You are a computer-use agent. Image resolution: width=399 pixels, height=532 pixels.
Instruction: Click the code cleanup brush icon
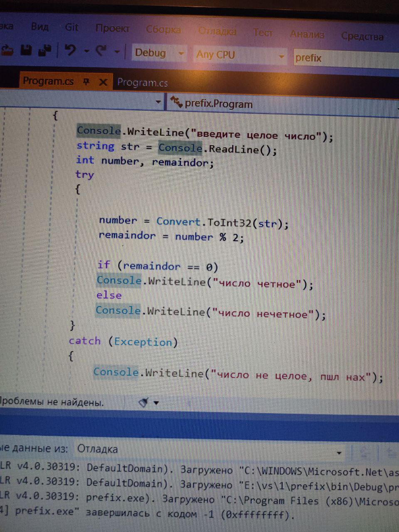tap(143, 402)
